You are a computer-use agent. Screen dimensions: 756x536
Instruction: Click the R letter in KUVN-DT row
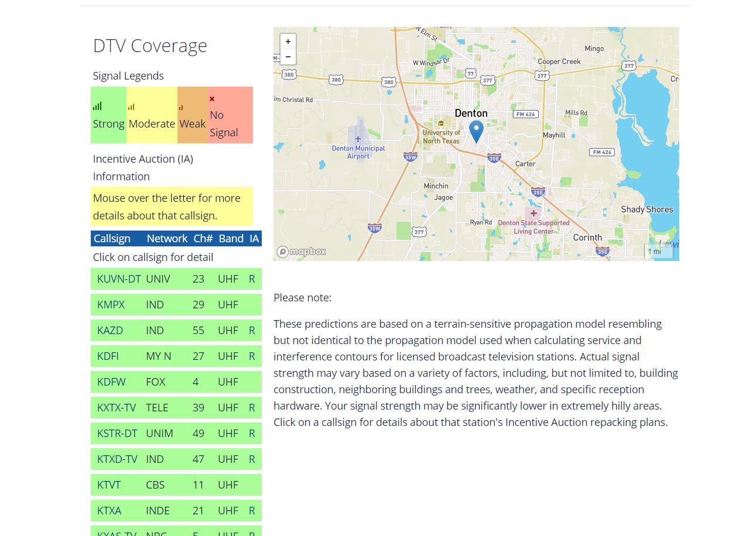[252, 279]
